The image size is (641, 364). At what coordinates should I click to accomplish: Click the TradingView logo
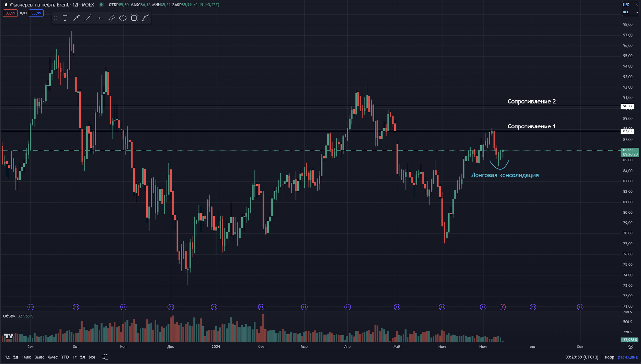[9, 336]
